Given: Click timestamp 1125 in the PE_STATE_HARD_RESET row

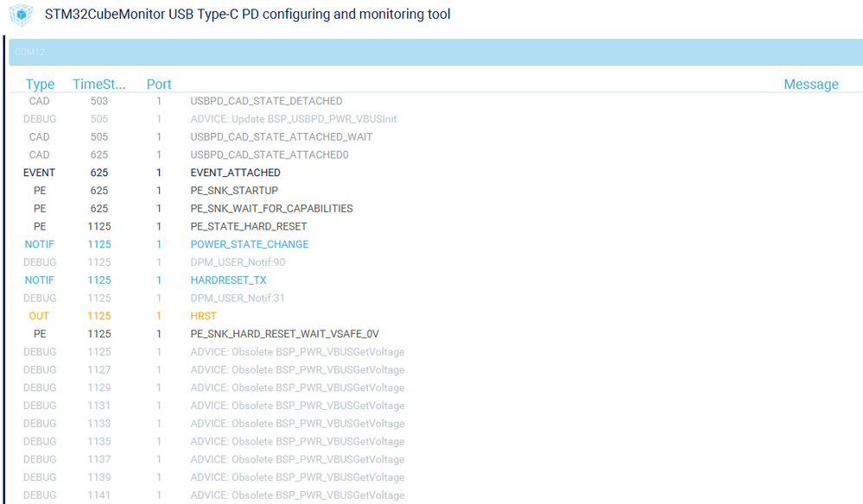Looking at the screenshot, I should click(99, 226).
